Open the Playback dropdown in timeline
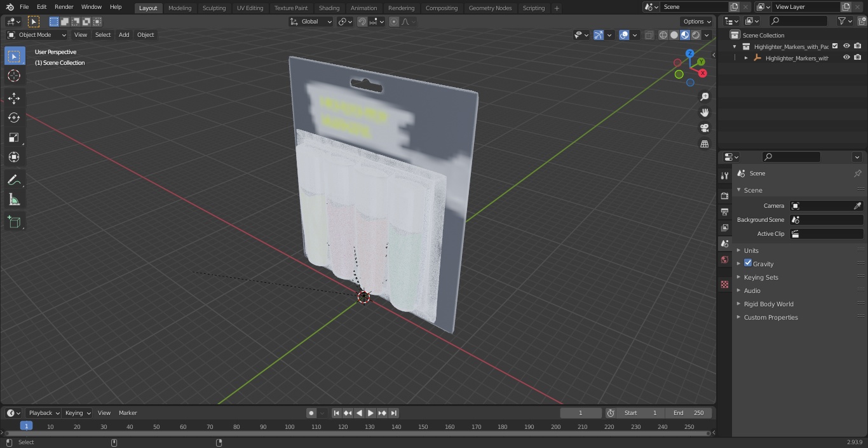The width and height of the screenshot is (868, 448). pyautogui.click(x=44, y=413)
